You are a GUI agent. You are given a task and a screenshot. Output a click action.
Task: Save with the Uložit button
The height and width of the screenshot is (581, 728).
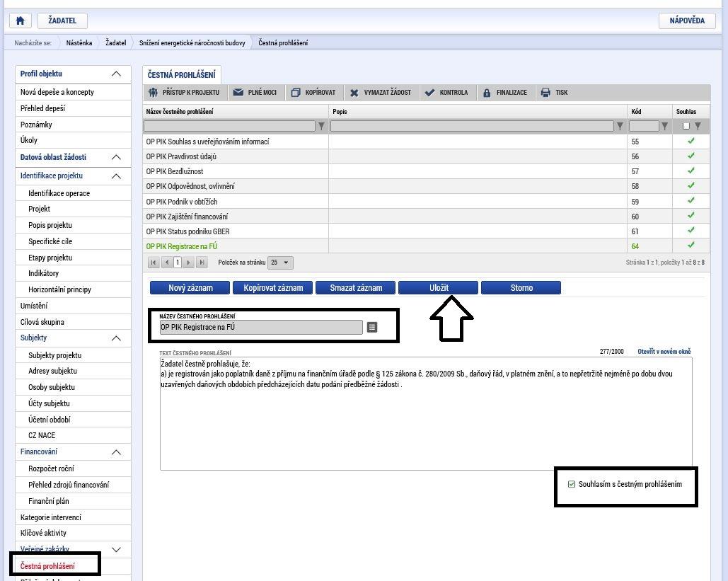[439, 288]
